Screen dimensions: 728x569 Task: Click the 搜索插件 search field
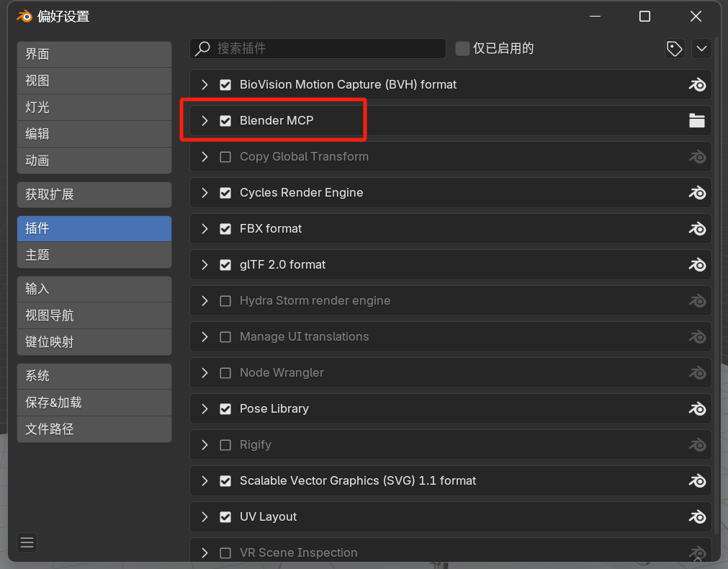324,48
